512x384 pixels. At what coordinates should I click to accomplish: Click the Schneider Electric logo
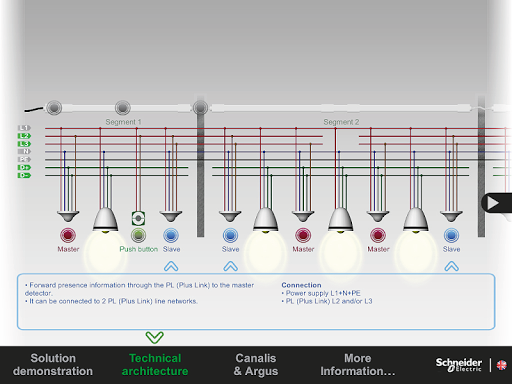tap(459, 365)
